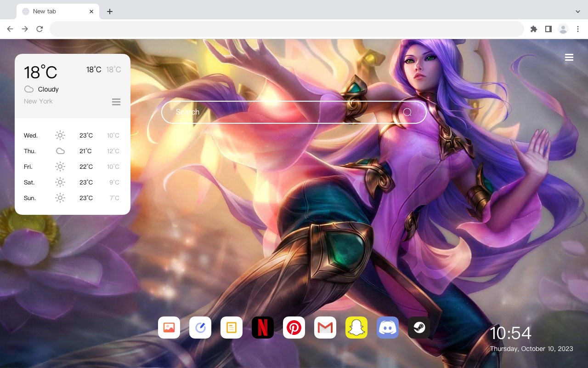Click the New York location label
The width and height of the screenshot is (588, 368).
(x=38, y=101)
